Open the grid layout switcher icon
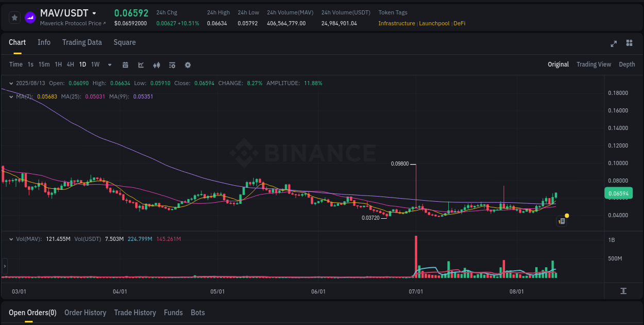Viewport: 644px width, 325px height. [x=629, y=44]
